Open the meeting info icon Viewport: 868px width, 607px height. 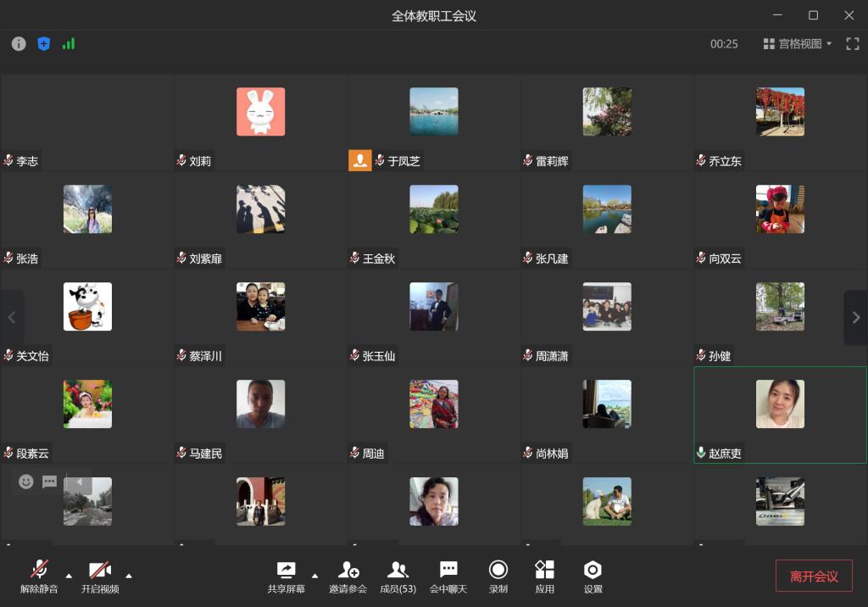coord(19,44)
